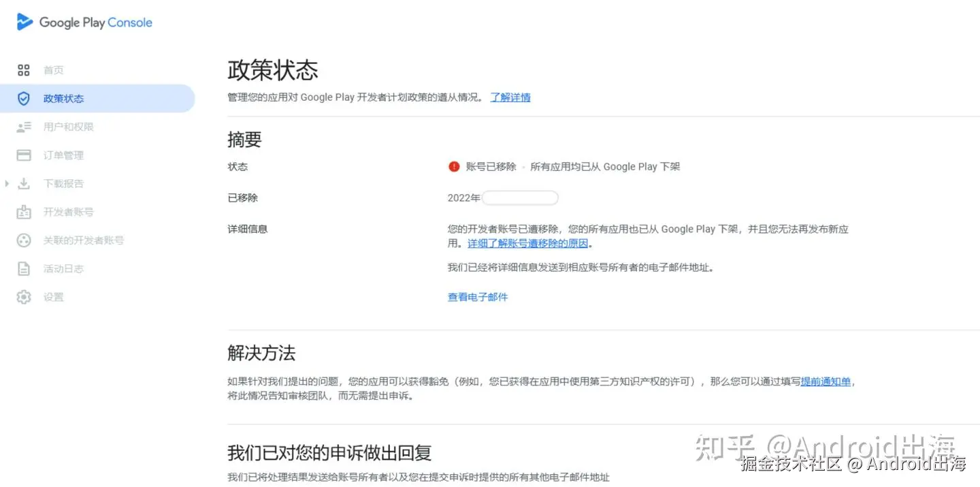This screenshot has height=487, width=980.
Task: Click the 首页 grid icon
Action: (24, 70)
